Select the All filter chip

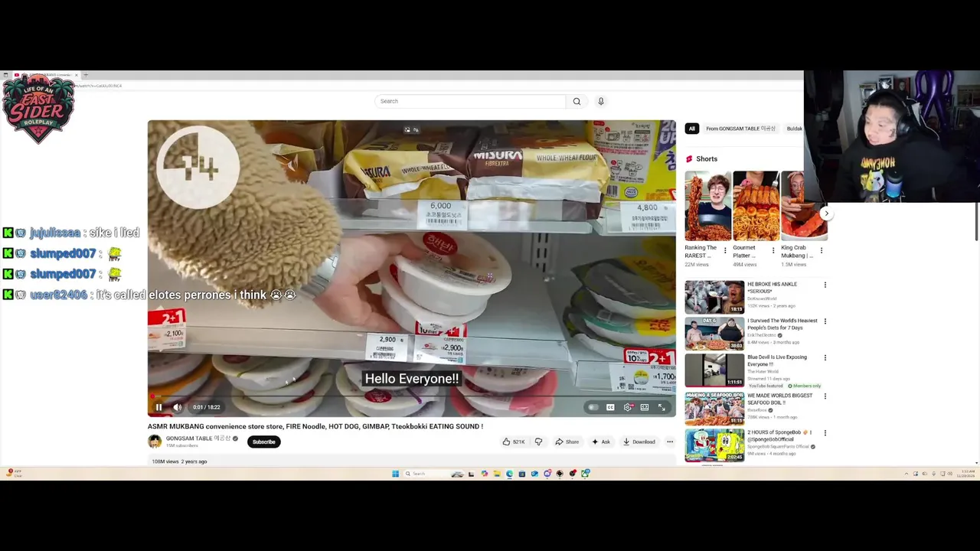tap(691, 129)
